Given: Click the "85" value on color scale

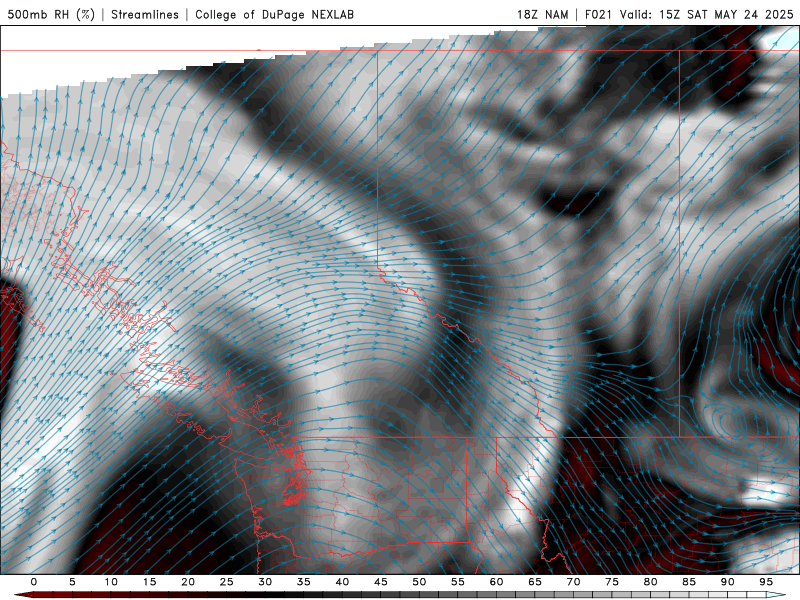Looking at the screenshot, I should tap(689, 582).
